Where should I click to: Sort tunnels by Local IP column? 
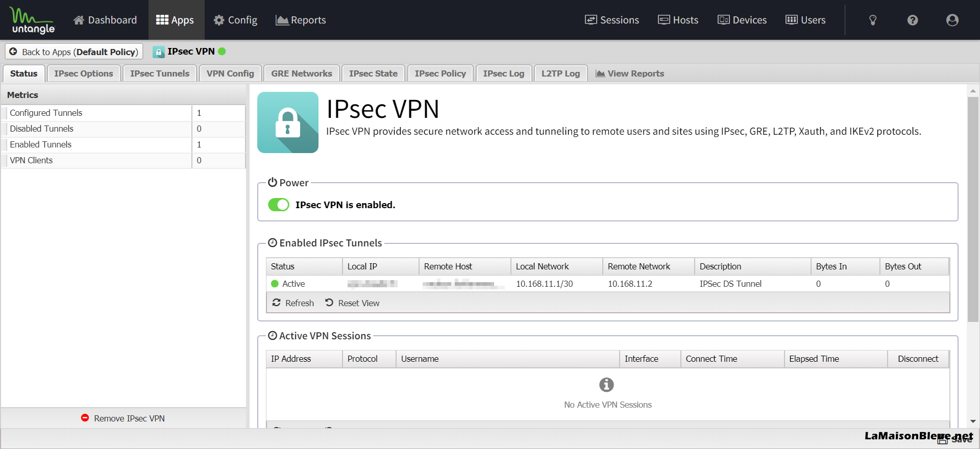(x=381, y=266)
